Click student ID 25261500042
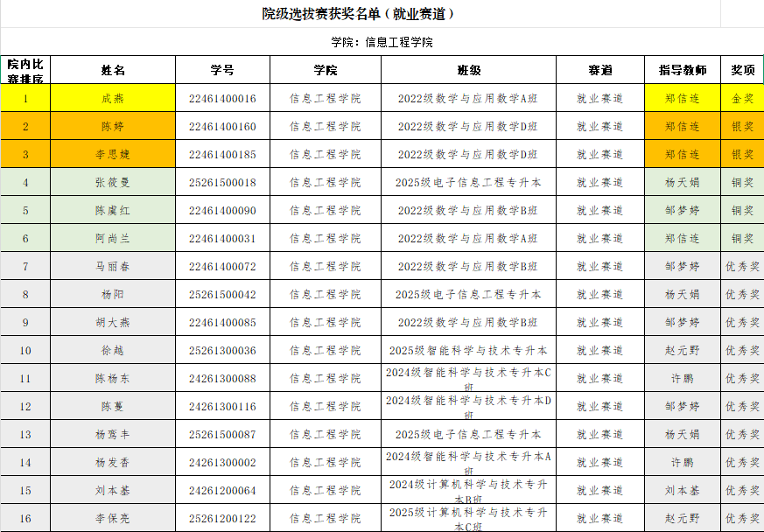764x532 pixels. click(x=222, y=294)
